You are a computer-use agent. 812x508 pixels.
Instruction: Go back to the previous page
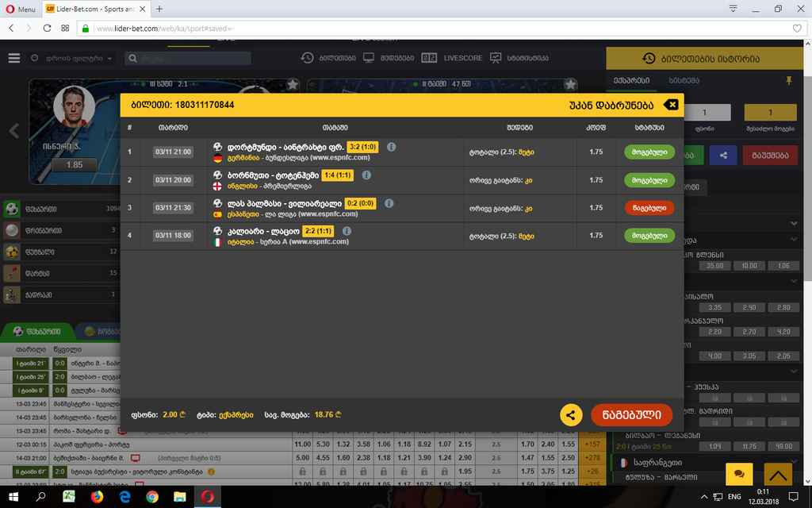[x=11, y=28]
